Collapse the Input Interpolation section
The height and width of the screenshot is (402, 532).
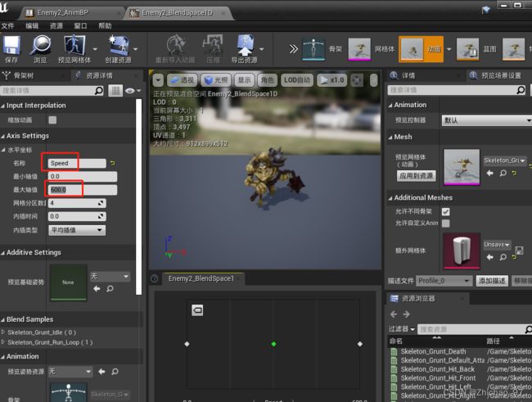click(x=2, y=106)
